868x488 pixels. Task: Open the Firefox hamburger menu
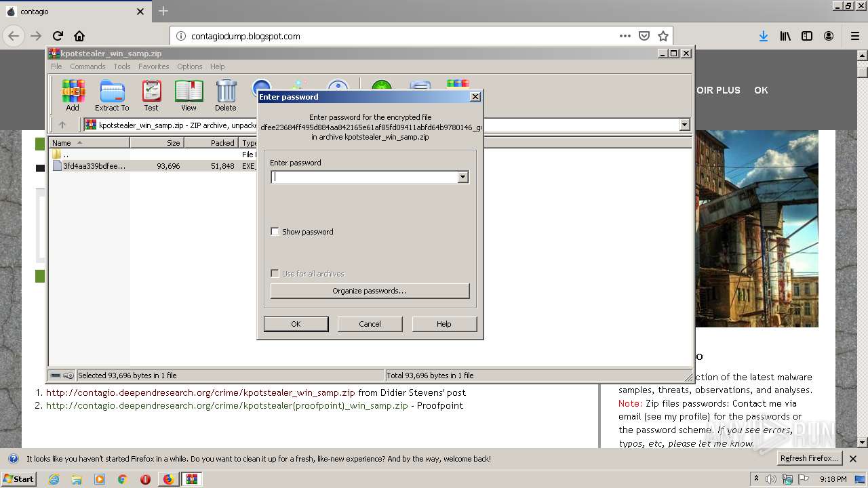click(x=854, y=36)
